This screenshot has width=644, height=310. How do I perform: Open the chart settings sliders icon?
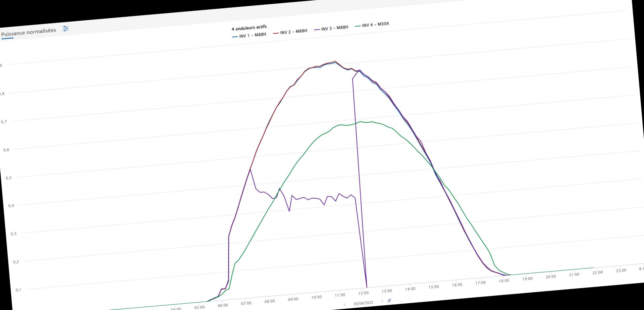pos(66,29)
